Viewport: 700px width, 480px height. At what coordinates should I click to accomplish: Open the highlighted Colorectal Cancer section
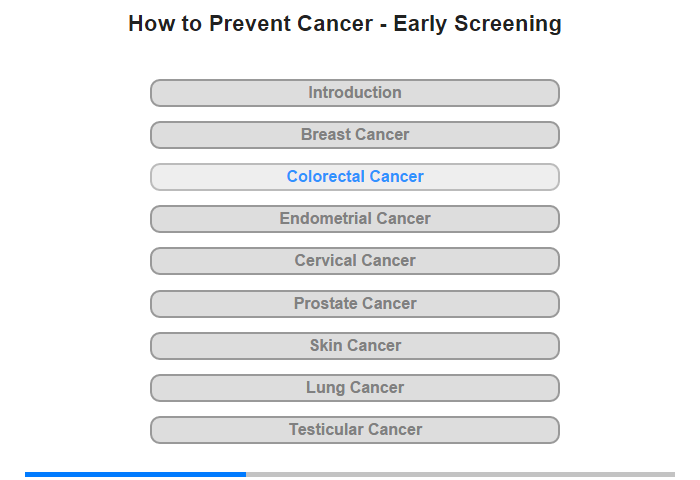[x=355, y=177]
